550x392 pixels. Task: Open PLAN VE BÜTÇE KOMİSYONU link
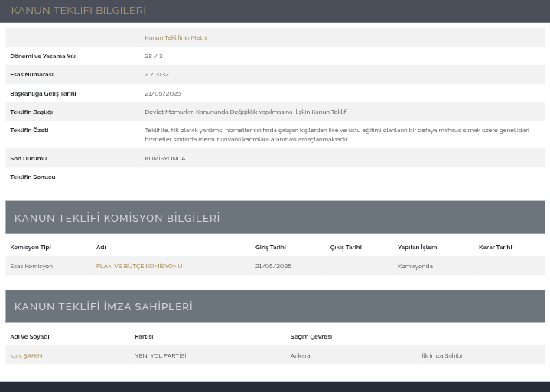tap(139, 266)
